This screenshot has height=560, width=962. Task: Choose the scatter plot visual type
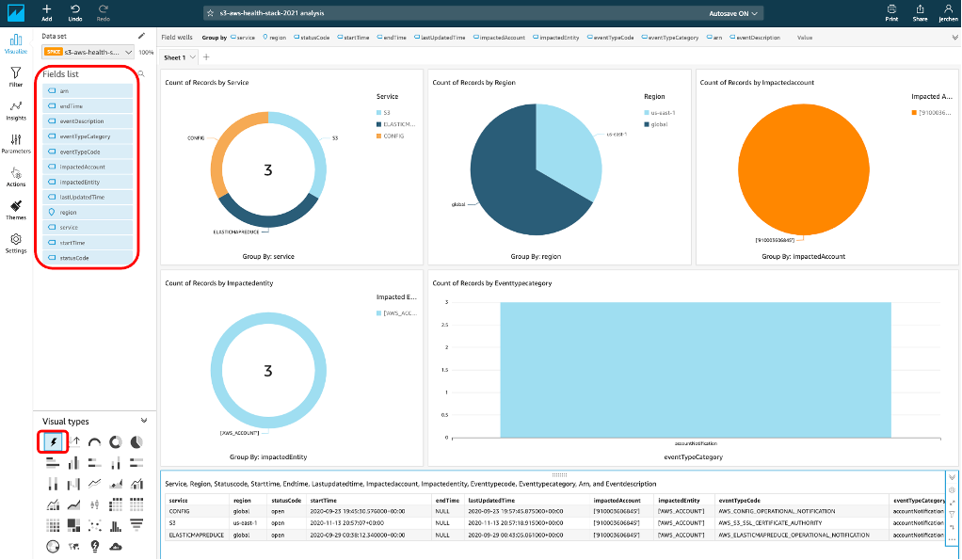pos(94,525)
